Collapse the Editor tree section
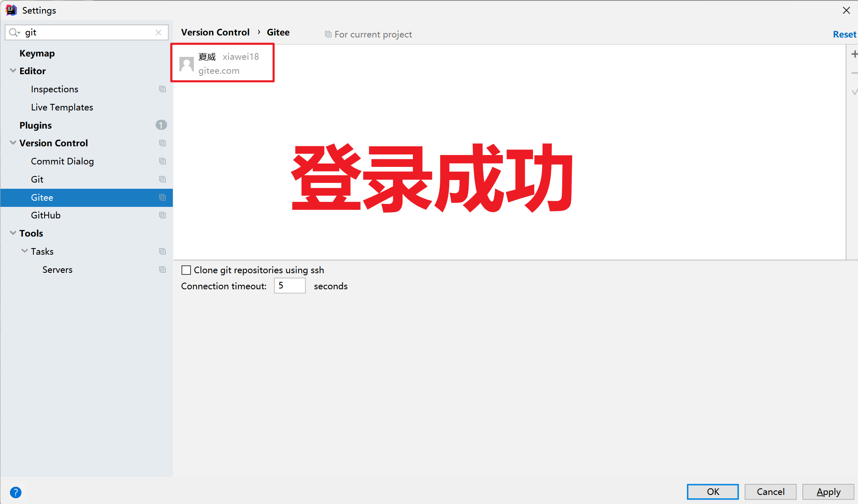858x504 pixels. [x=13, y=71]
